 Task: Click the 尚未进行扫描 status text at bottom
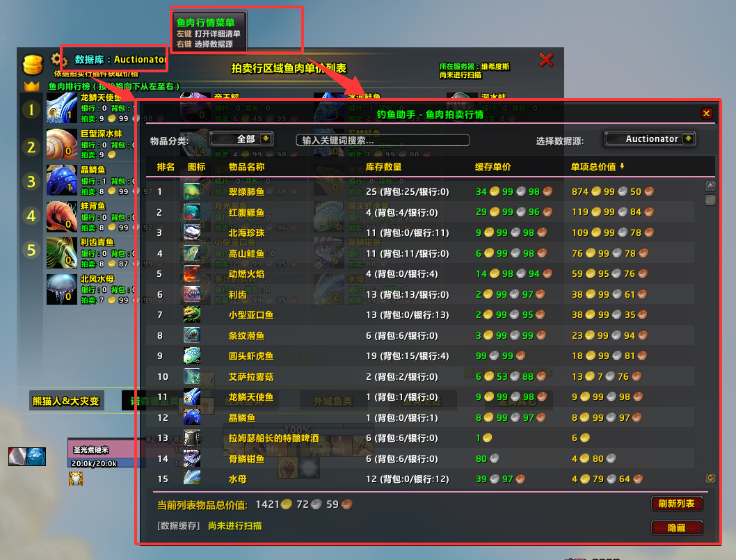[234, 526]
